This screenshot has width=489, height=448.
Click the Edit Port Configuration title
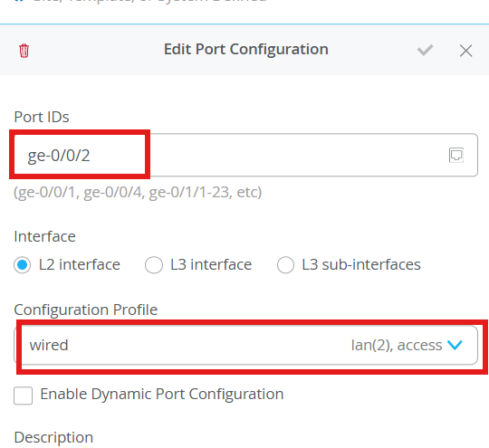[246, 49]
